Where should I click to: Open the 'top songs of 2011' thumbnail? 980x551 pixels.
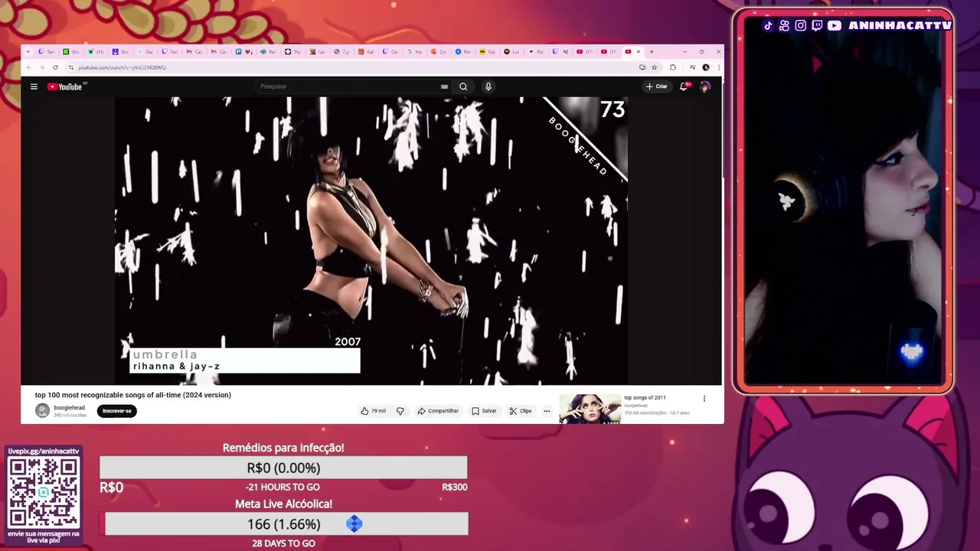pos(590,409)
